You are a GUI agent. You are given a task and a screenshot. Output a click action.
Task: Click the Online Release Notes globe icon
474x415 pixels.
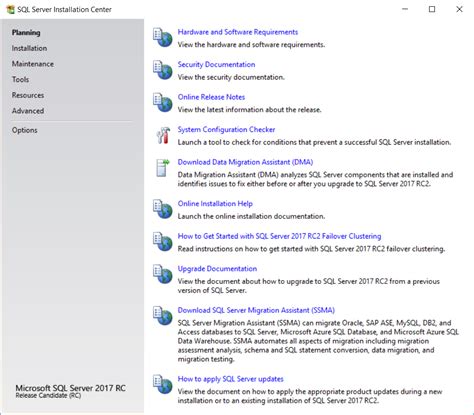click(x=163, y=103)
